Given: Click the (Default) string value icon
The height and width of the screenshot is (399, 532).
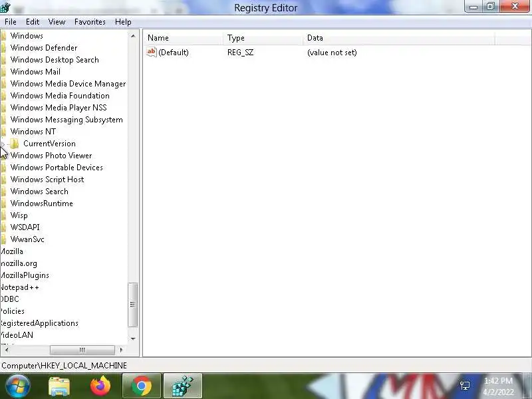Looking at the screenshot, I should tap(152, 53).
